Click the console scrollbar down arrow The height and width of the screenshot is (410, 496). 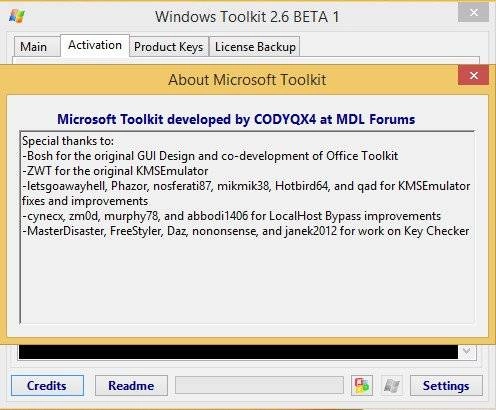pos(467,351)
